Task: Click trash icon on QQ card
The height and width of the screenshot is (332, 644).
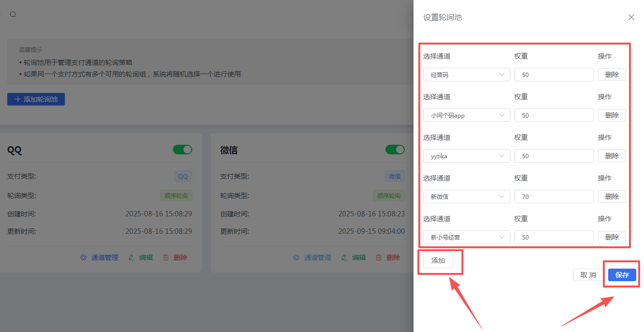Action: pos(166,257)
